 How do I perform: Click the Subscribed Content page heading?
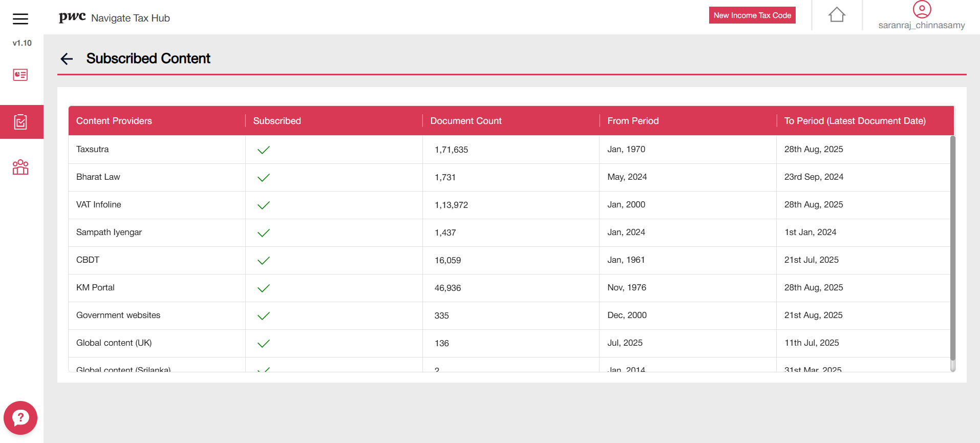click(148, 58)
